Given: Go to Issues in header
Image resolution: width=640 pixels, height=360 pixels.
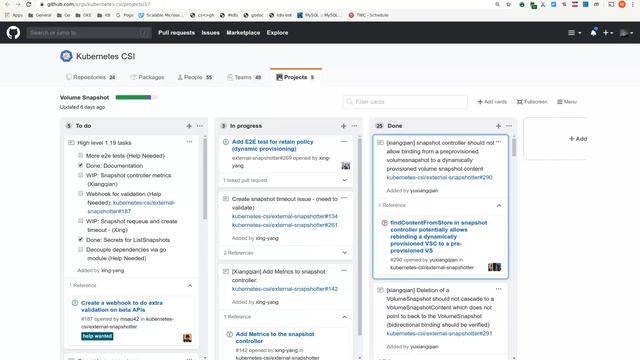Looking at the screenshot, I should coord(211,33).
